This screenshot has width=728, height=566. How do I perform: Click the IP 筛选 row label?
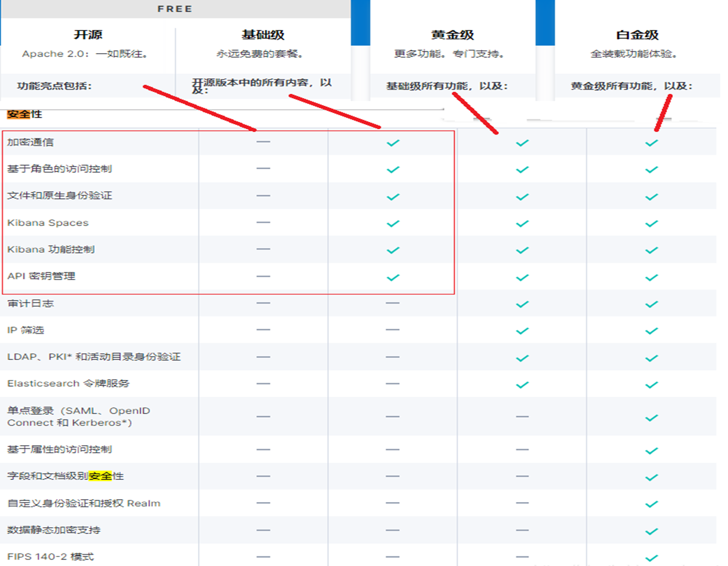click(x=26, y=330)
